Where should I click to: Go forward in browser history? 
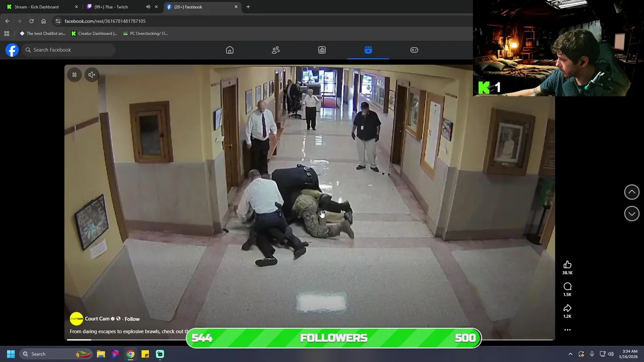[x=19, y=21]
